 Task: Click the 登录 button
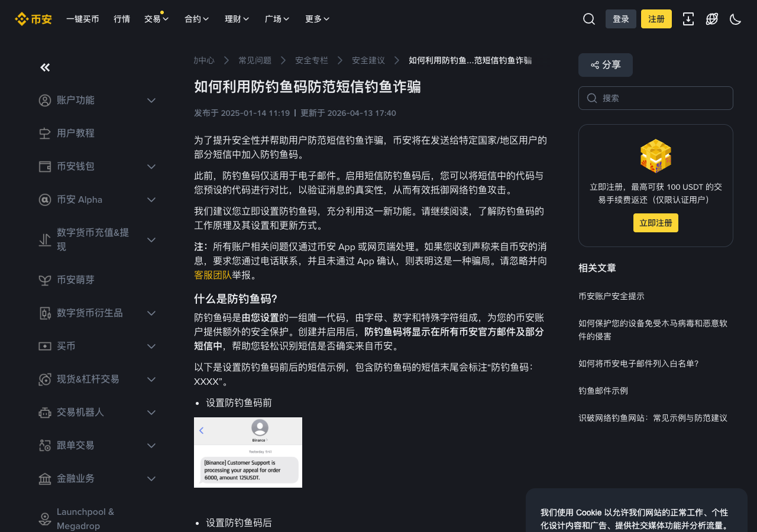coord(621,19)
